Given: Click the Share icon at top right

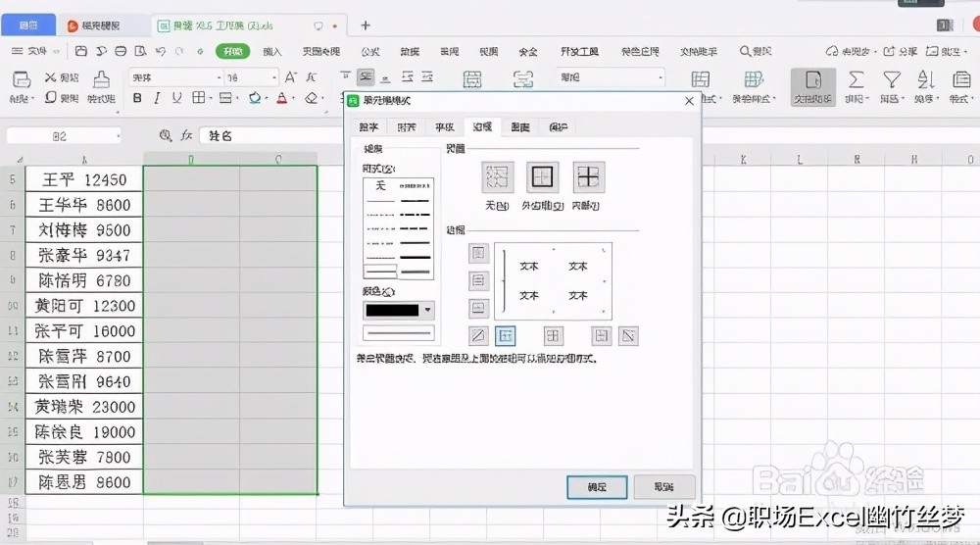Looking at the screenshot, I should point(889,51).
